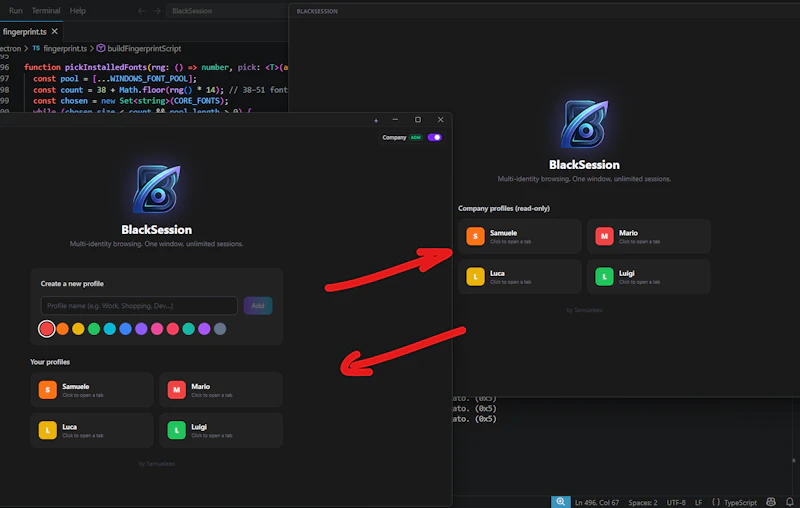Open the Help menu
Screen dimensions: 800x508
pyautogui.click(x=78, y=11)
